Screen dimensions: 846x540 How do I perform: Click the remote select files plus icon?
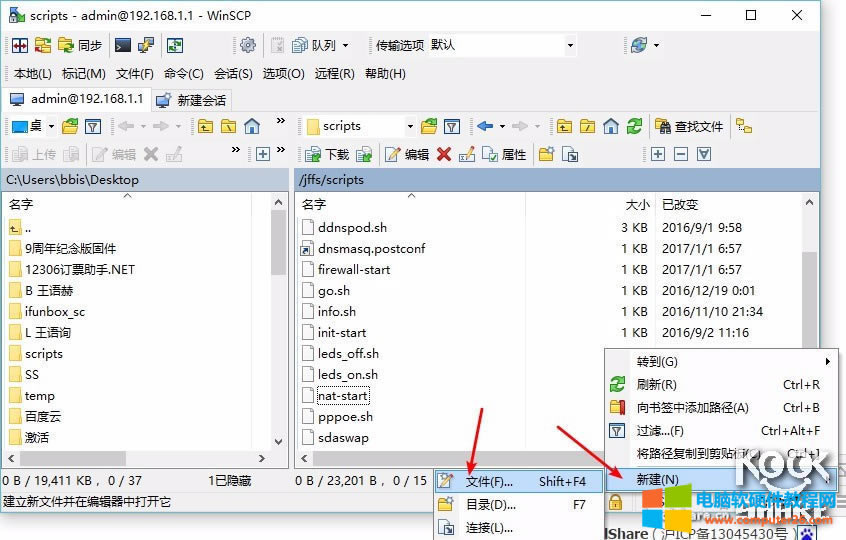(x=658, y=155)
